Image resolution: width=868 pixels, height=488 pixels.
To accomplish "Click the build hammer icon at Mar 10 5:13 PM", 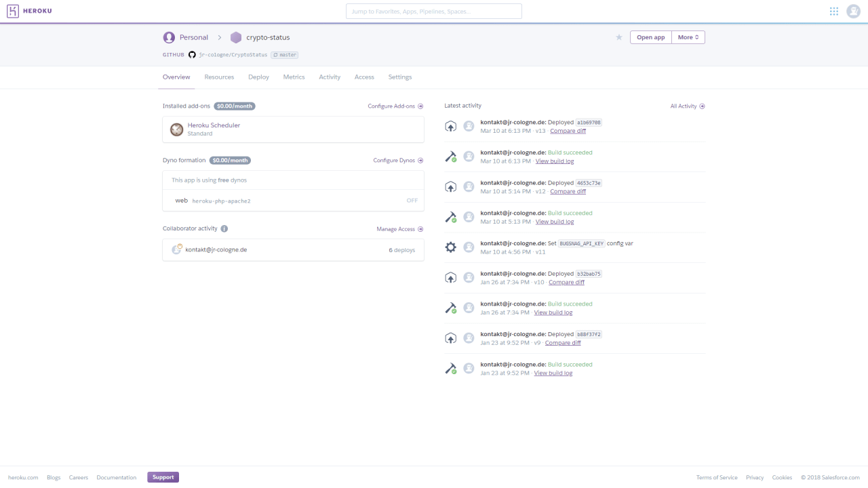I will tap(451, 217).
